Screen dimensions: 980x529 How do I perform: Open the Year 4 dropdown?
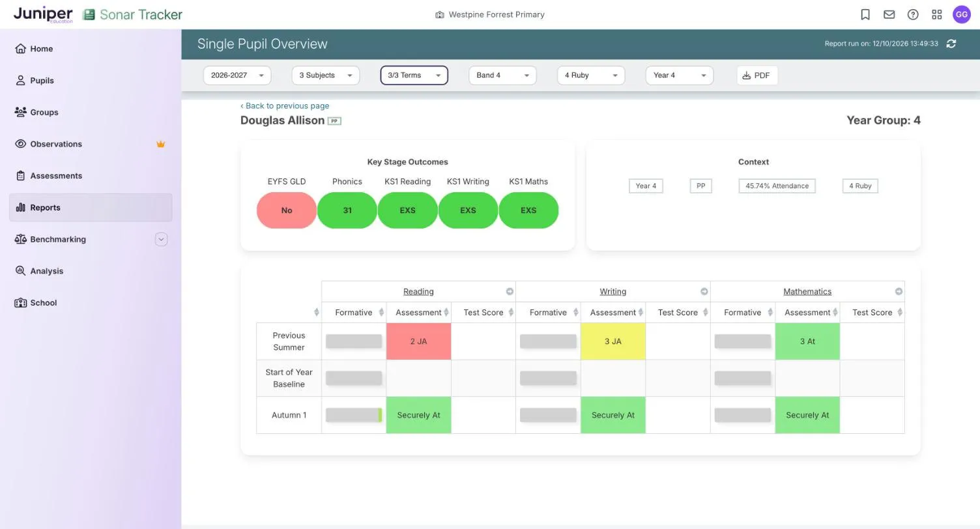[x=680, y=76]
